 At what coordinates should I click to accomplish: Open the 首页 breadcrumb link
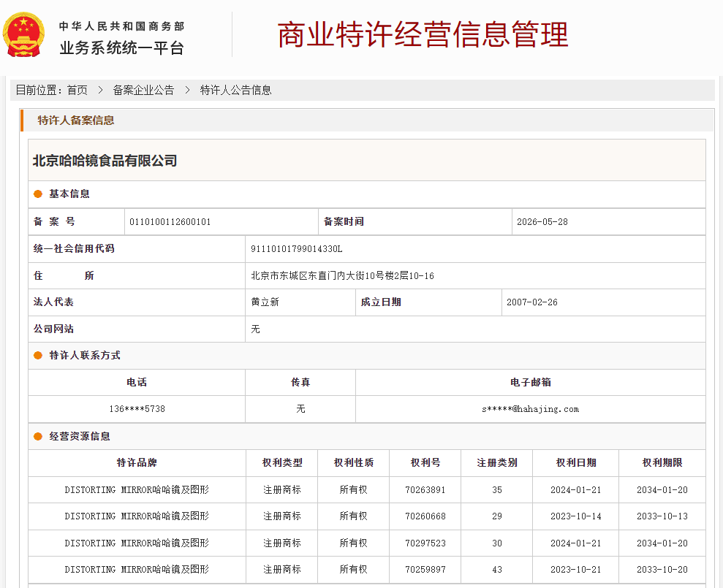click(77, 91)
